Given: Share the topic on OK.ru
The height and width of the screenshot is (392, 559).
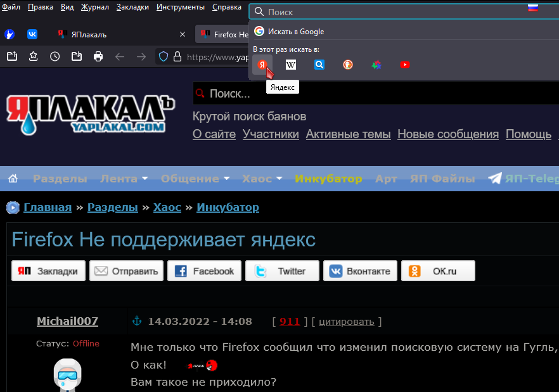Looking at the screenshot, I should (439, 271).
